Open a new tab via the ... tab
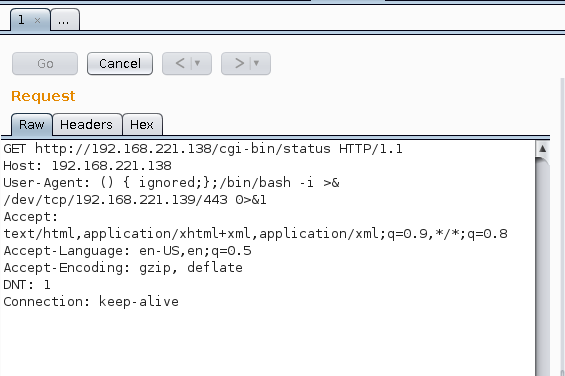This screenshot has height=376, width=565. coord(65,20)
